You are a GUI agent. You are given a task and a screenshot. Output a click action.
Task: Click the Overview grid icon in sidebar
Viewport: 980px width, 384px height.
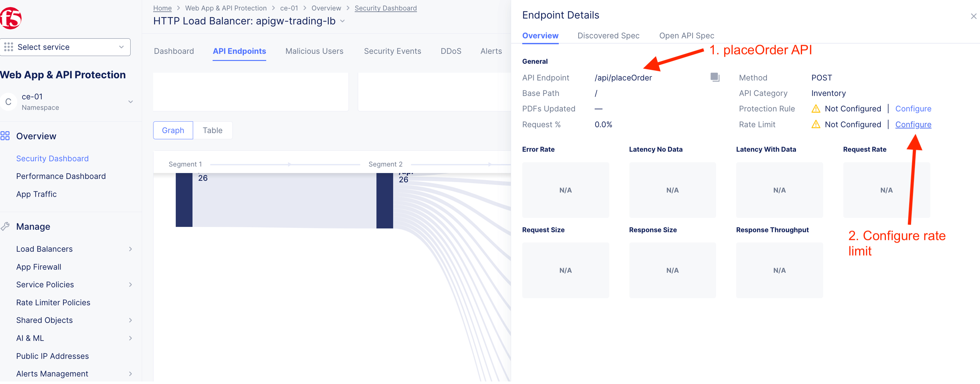(5, 136)
